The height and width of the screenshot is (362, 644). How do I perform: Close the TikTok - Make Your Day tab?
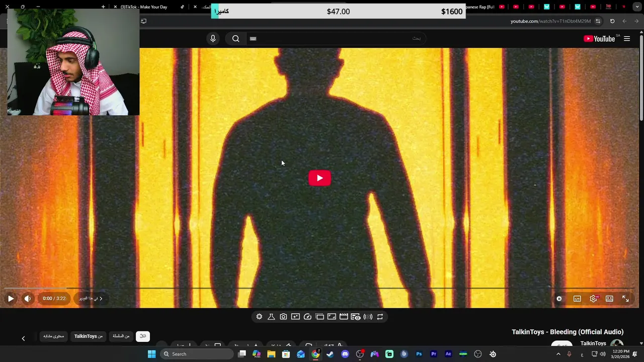[115, 7]
